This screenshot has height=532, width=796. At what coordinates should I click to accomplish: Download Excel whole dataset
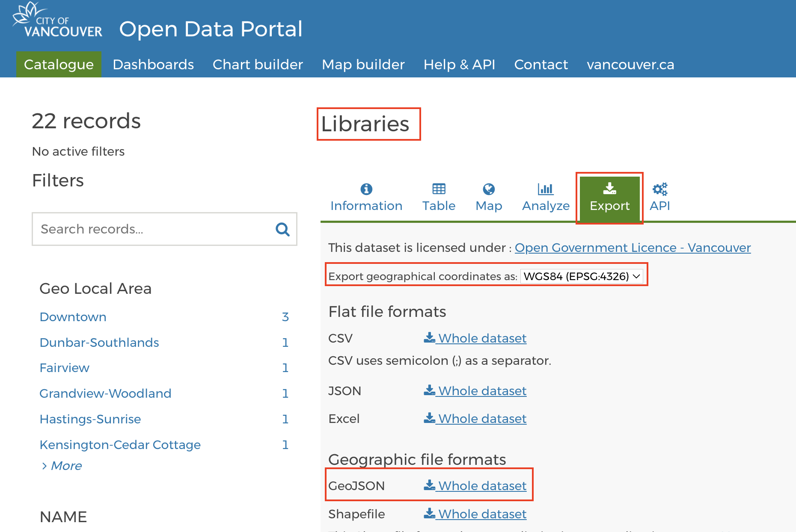pos(475,419)
